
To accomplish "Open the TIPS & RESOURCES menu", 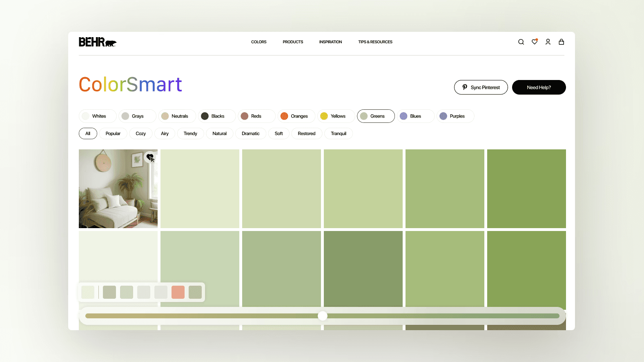I will pyautogui.click(x=375, y=42).
